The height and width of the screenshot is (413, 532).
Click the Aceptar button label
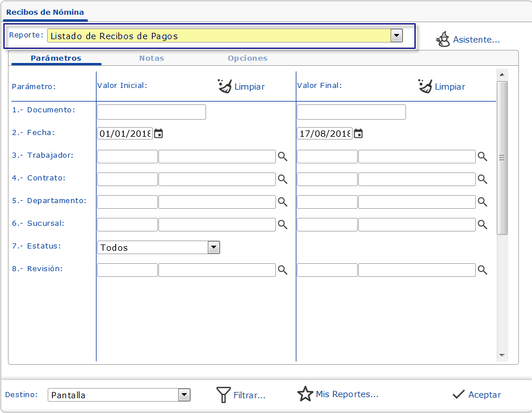[x=484, y=395]
